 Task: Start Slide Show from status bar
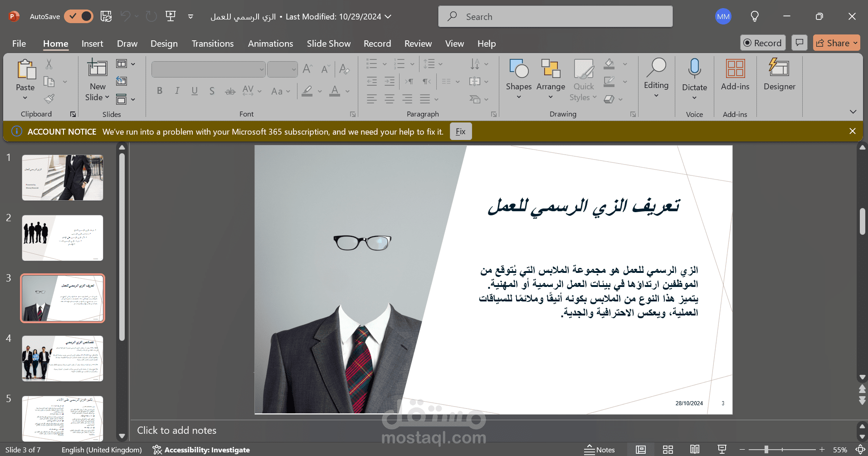click(722, 450)
